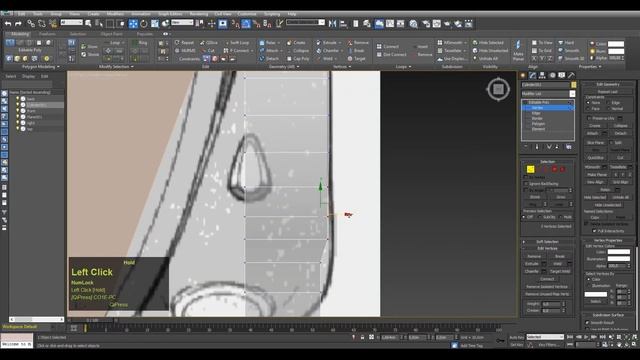Toggle Smooth Result checkbox
The image size is (640, 360).
(587, 322)
